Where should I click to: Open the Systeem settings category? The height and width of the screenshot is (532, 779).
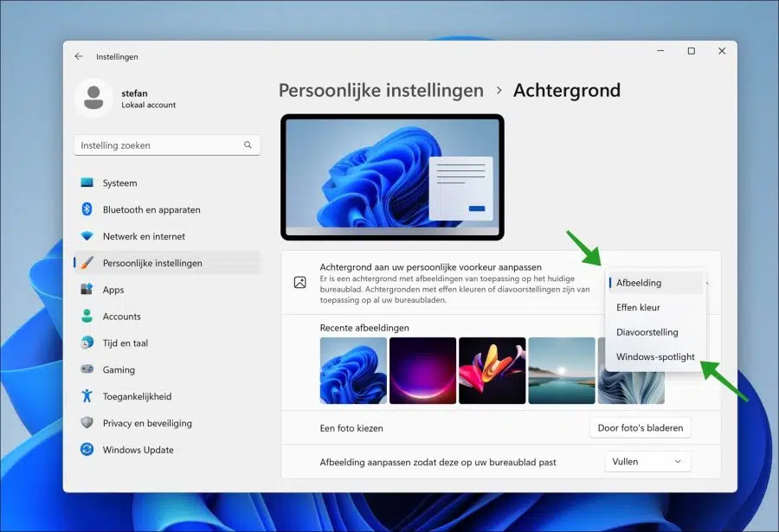point(167,183)
